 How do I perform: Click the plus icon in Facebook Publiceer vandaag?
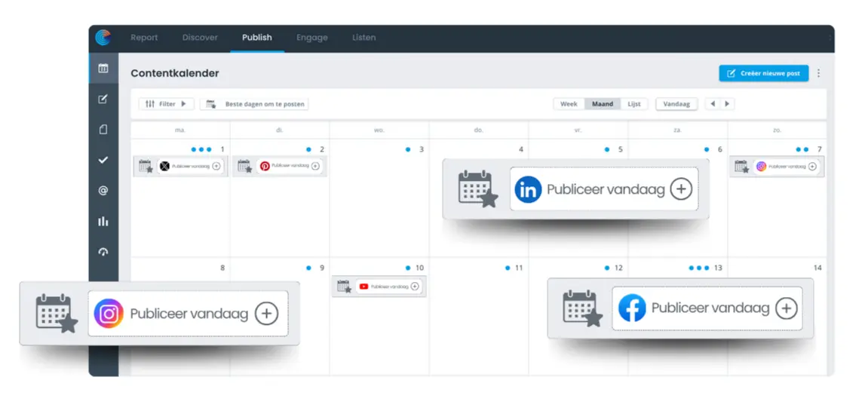786,308
